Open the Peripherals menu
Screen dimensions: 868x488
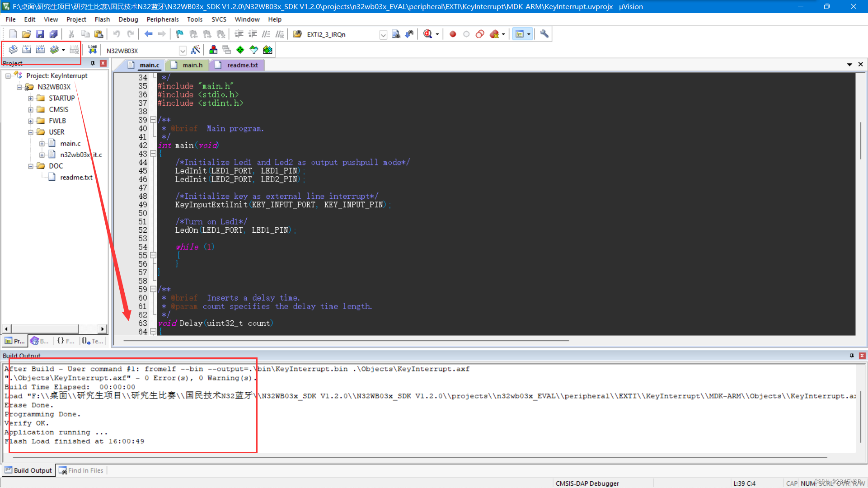pos(162,19)
